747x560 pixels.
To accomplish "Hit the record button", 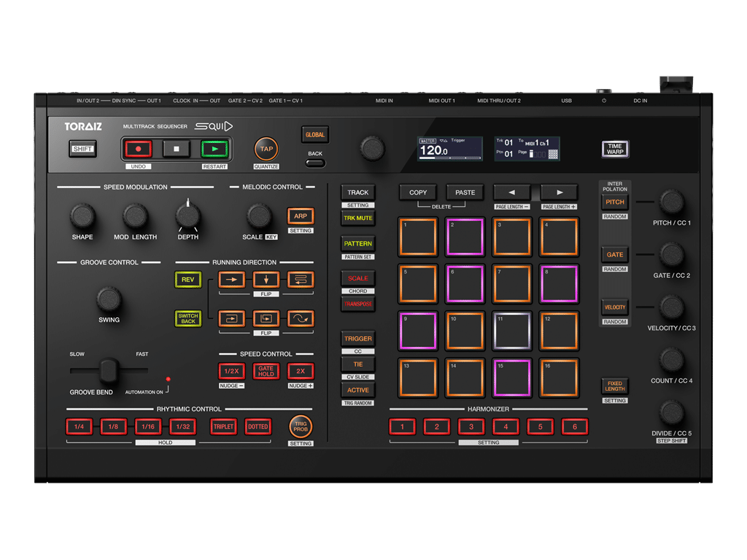I will (139, 149).
